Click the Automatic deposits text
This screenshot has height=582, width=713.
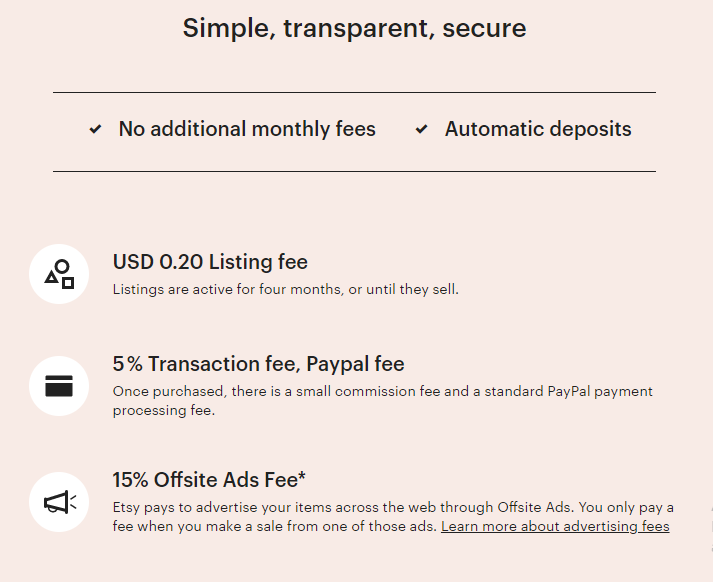(x=538, y=129)
